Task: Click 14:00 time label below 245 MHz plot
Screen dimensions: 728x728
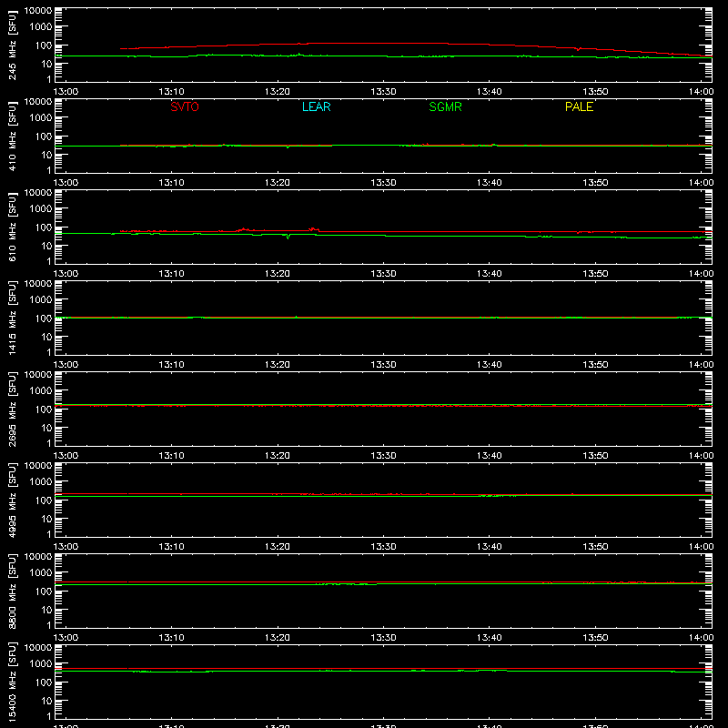Action: [701, 92]
